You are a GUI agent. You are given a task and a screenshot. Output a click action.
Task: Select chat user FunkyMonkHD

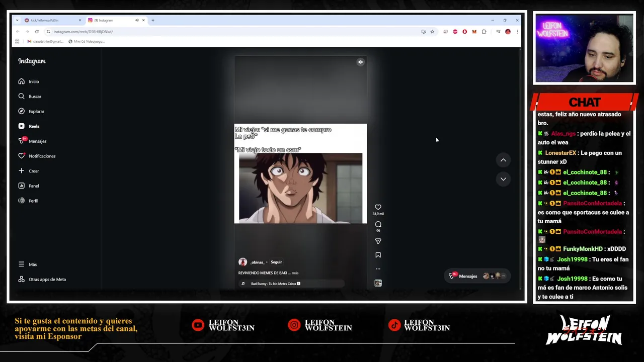click(x=583, y=249)
